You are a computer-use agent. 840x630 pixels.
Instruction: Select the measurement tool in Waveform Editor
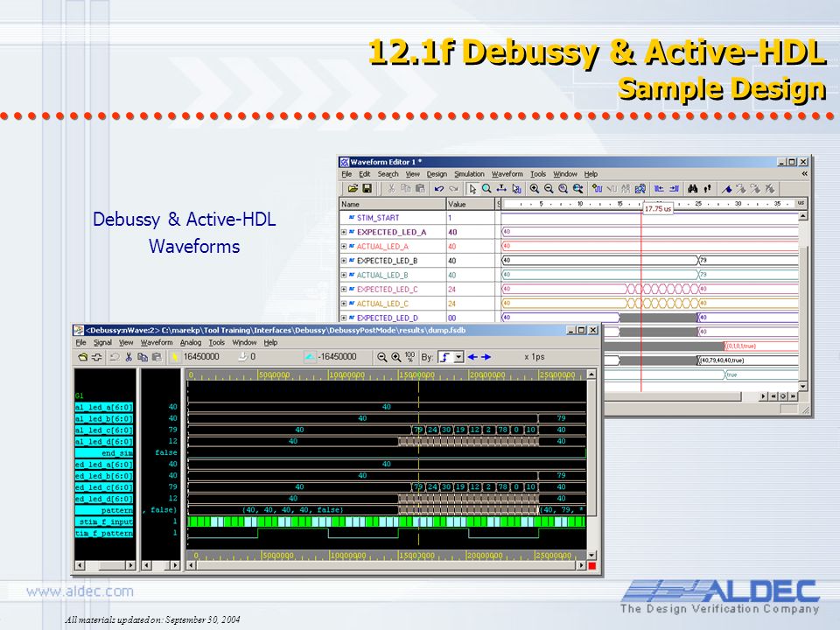pyautogui.click(x=501, y=189)
